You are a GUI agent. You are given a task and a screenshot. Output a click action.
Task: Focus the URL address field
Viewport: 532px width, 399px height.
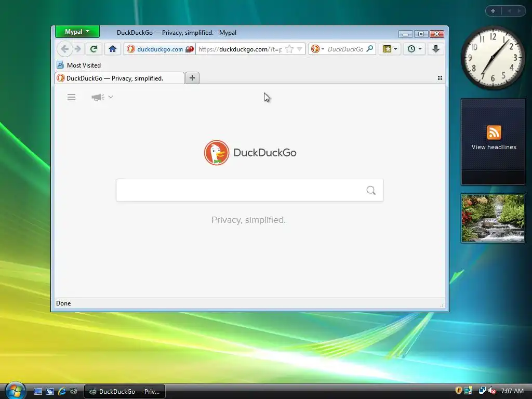coord(240,49)
